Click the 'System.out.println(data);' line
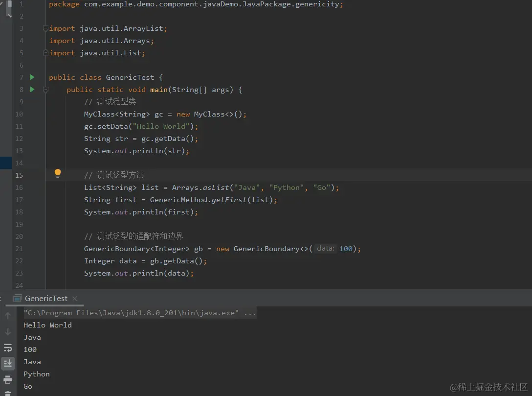The image size is (532, 396). coord(139,273)
